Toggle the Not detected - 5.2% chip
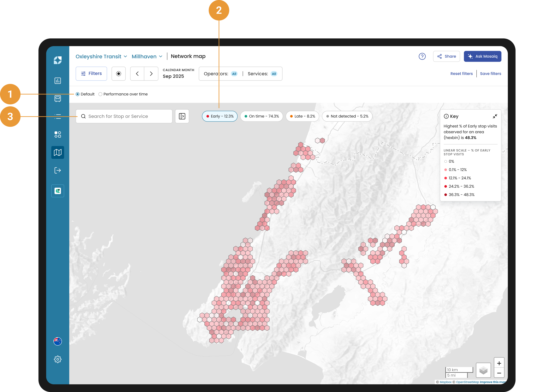The height and width of the screenshot is (392, 554). (x=347, y=116)
